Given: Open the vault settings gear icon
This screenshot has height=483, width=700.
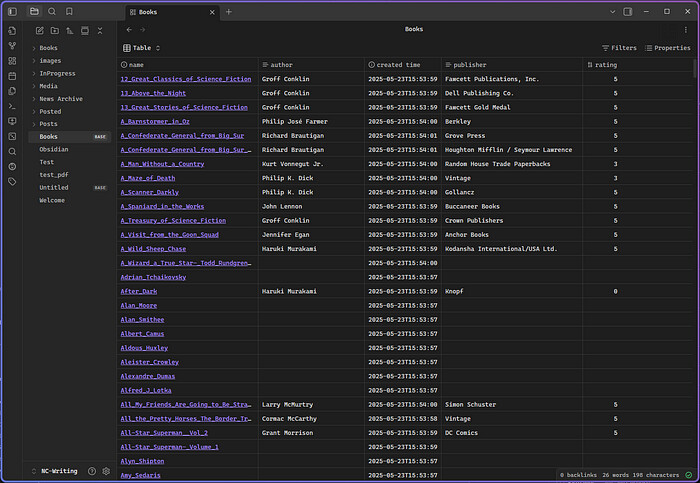Looking at the screenshot, I should click(106, 470).
